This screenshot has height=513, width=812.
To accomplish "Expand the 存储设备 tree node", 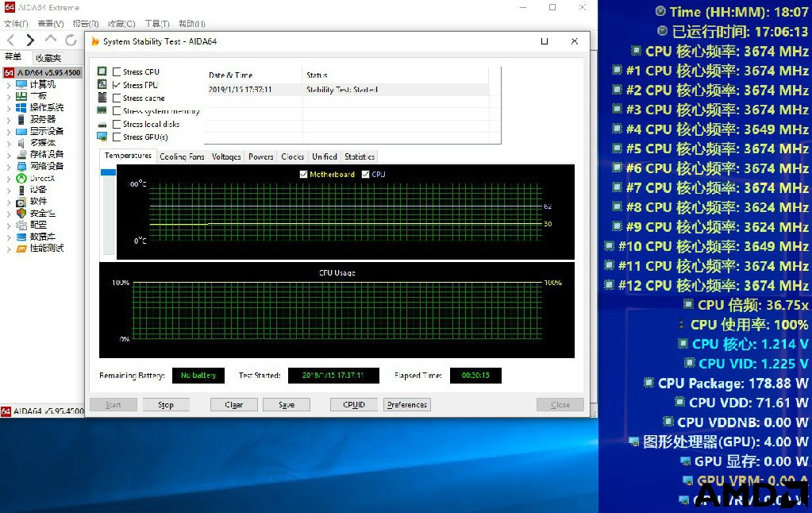I will (8, 155).
